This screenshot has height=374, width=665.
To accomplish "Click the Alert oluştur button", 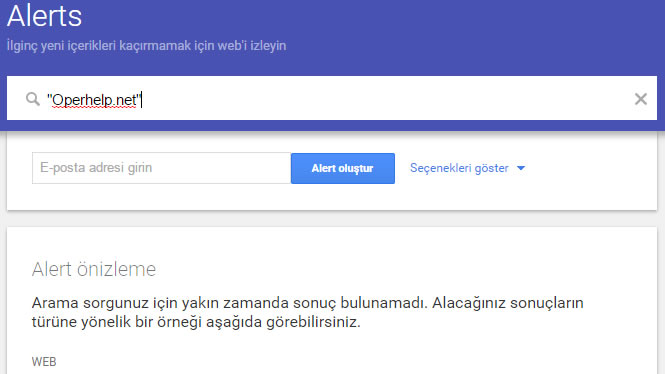I will coord(343,168).
